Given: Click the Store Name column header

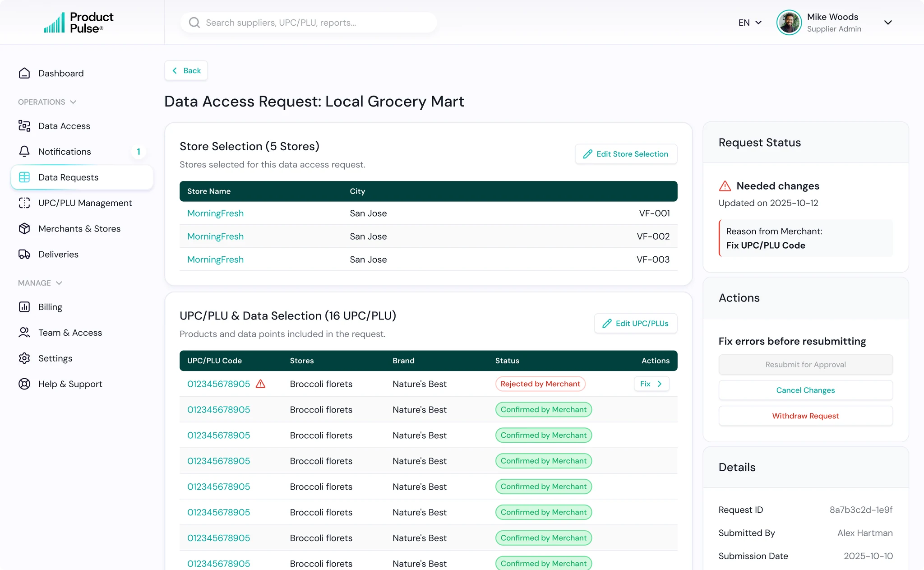Looking at the screenshot, I should [x=209, y=191].
